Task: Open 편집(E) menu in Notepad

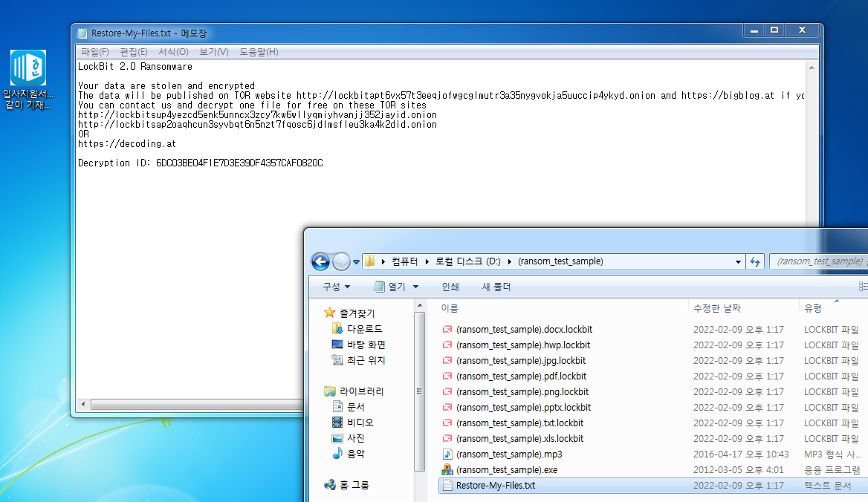Action: point(134,52)
